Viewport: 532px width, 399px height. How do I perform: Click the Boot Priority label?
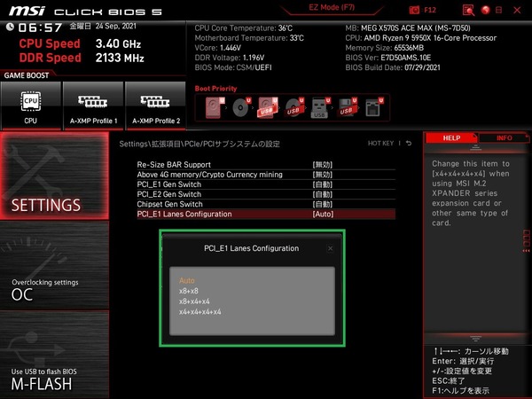[x=215, y=89]
